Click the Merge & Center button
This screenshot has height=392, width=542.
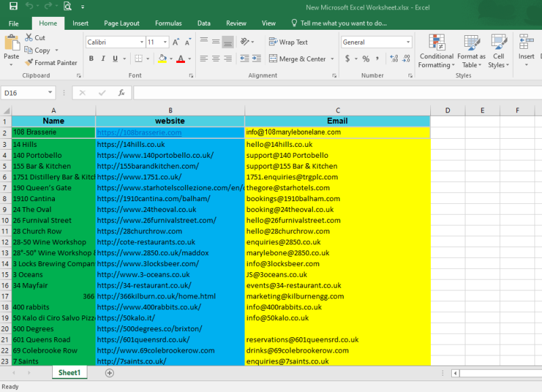point(297,59)
